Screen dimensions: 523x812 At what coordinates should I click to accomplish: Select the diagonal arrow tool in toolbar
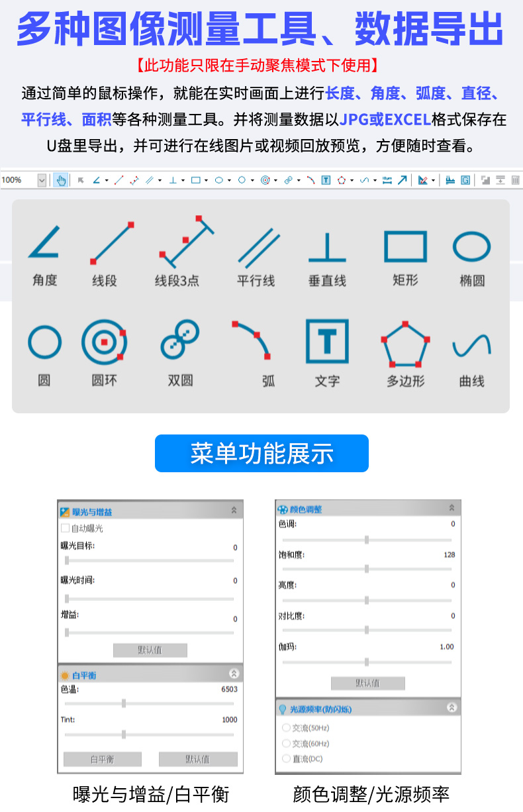click(x=403, y=180)
